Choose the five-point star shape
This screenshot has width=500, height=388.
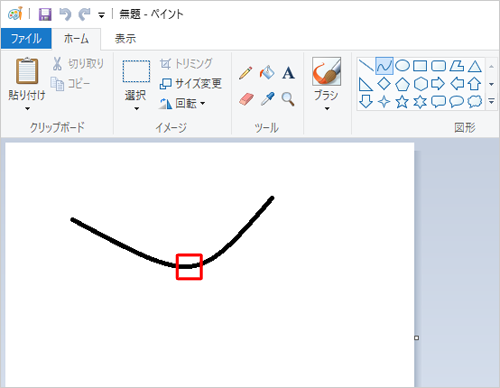[402, 102]
